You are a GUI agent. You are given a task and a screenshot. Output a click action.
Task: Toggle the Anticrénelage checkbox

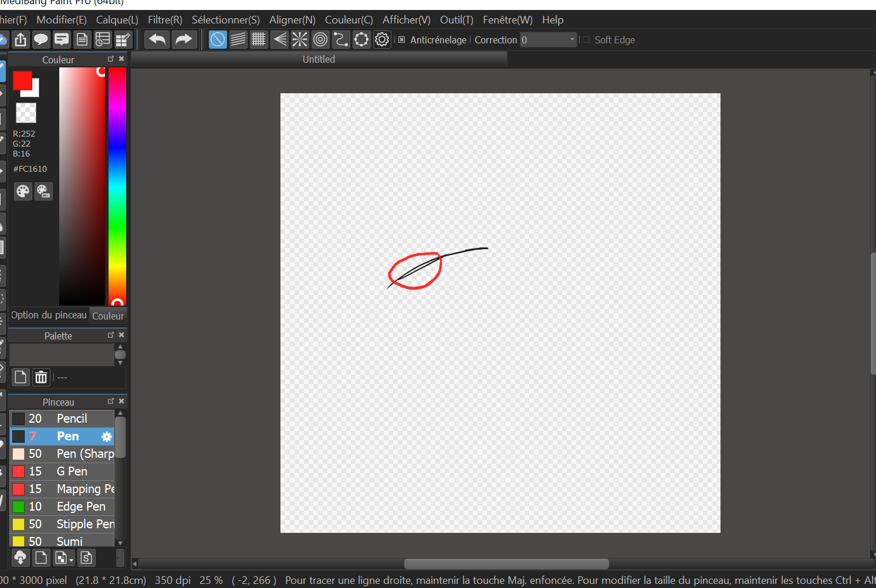[402, 40]
